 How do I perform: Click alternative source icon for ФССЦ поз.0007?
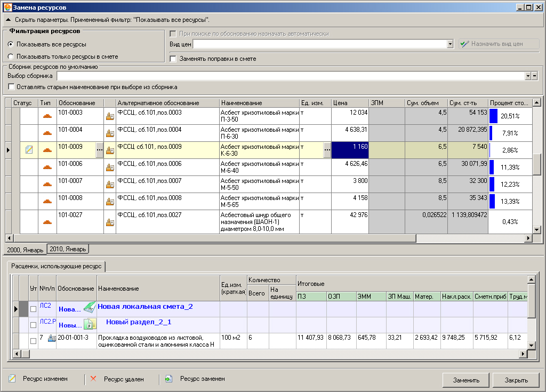110,185
